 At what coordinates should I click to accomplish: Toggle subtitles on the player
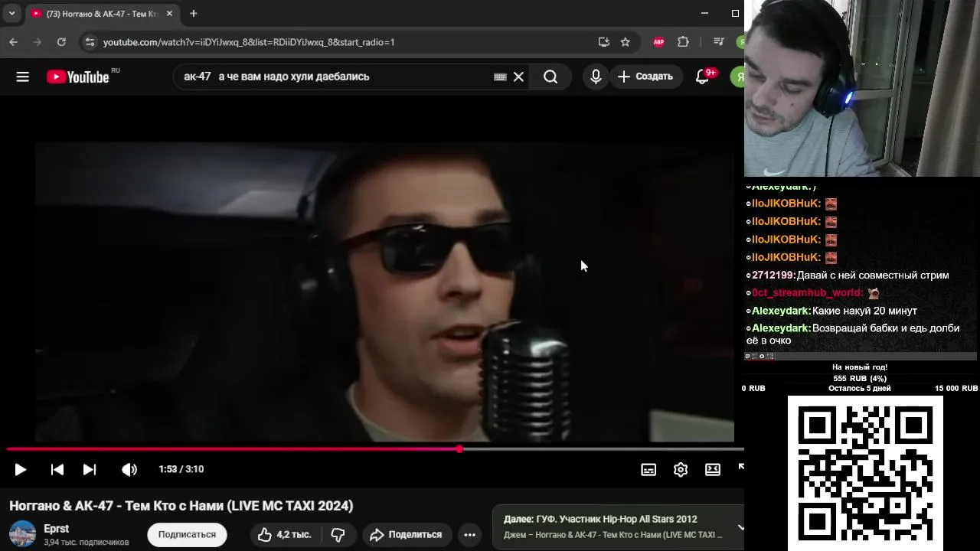point(648,469)
